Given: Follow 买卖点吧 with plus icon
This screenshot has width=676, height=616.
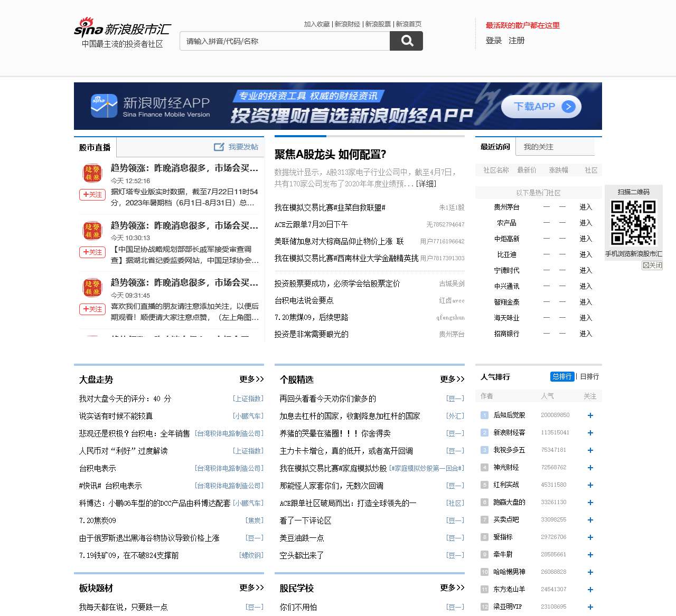Looking at the screenshot, I should point(590,520).
